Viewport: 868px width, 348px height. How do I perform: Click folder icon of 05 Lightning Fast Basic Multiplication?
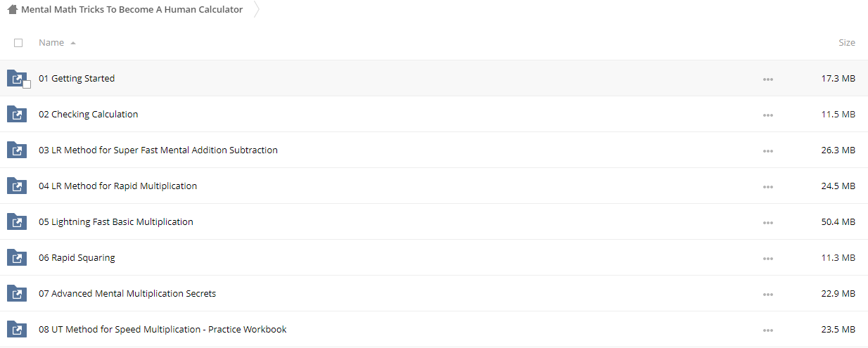tap(17, 221)
